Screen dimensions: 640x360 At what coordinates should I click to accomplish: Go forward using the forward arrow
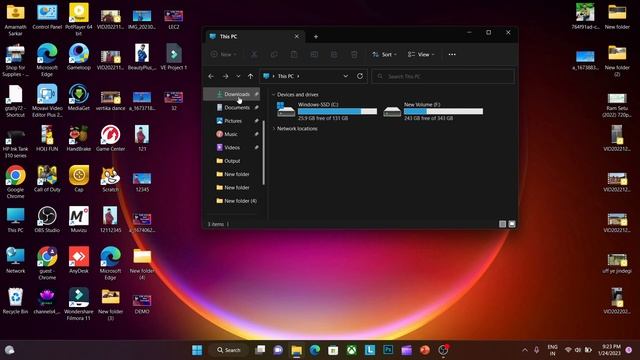pos(225,76)
